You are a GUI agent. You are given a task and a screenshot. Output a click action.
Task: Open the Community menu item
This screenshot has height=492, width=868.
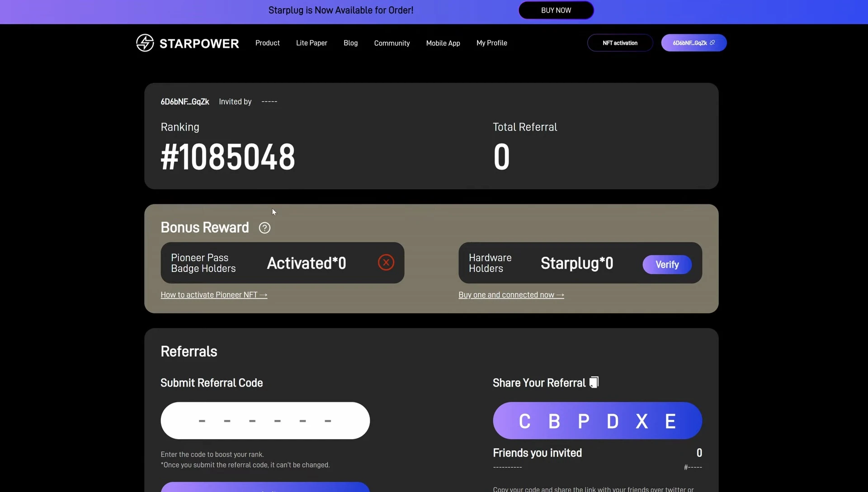pos(392,43)
